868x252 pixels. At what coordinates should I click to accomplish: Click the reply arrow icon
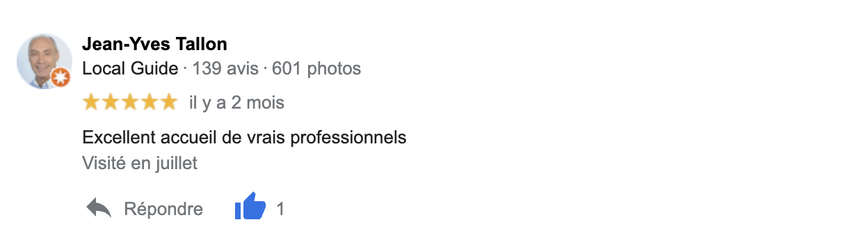coord(99,208)
